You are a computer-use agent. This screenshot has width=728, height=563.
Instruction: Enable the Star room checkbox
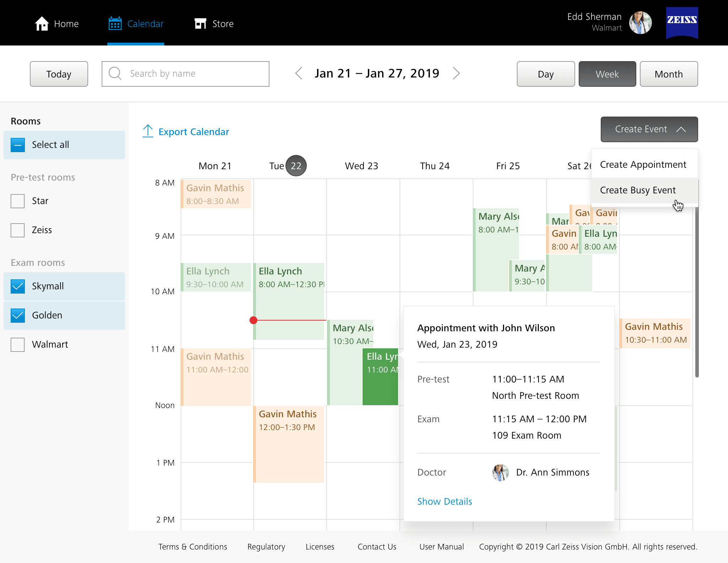(x=17, y=201)
